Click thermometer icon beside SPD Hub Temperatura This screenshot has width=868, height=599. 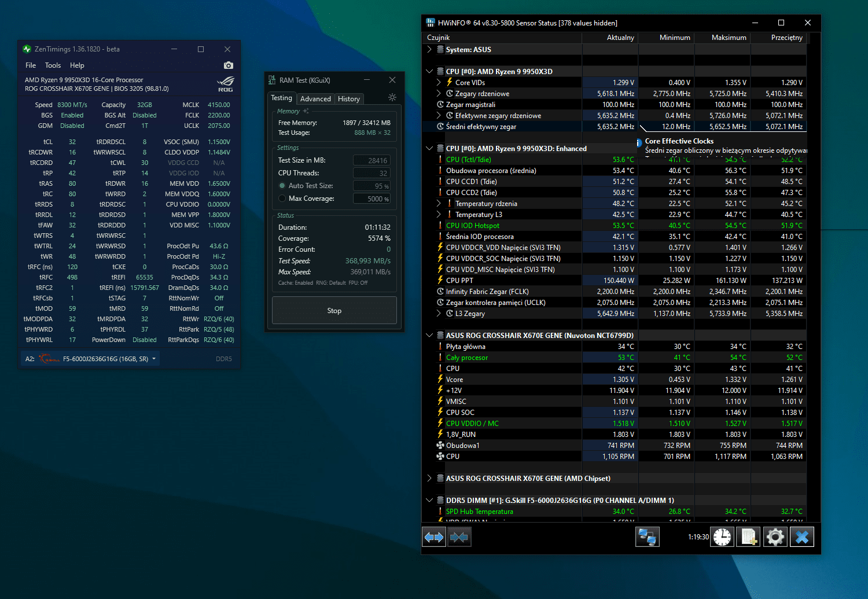(x=440, y=512)
